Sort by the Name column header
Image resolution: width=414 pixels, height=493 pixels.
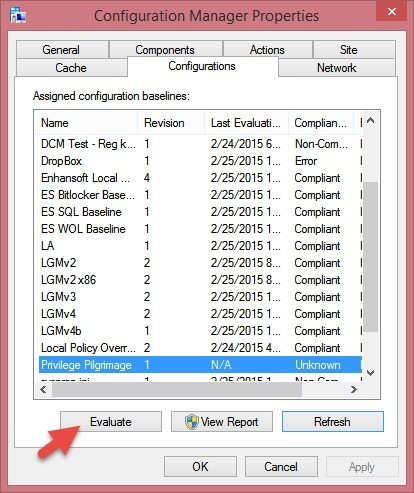coord(87,123)
